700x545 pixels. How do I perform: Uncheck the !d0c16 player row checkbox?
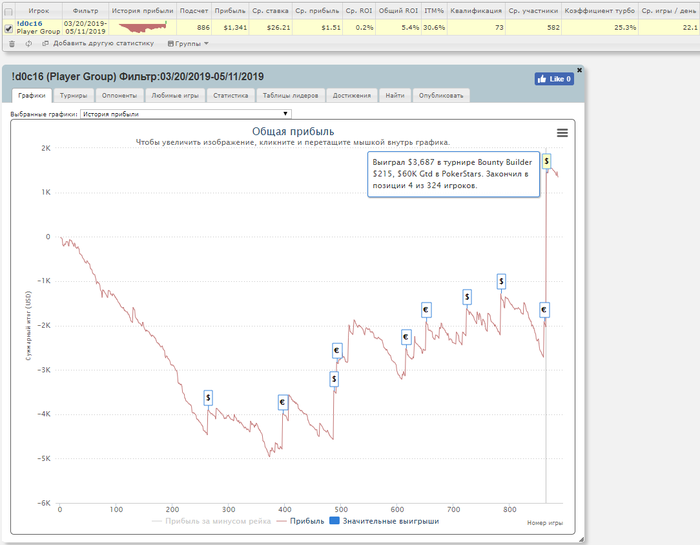tap(9, 28)
